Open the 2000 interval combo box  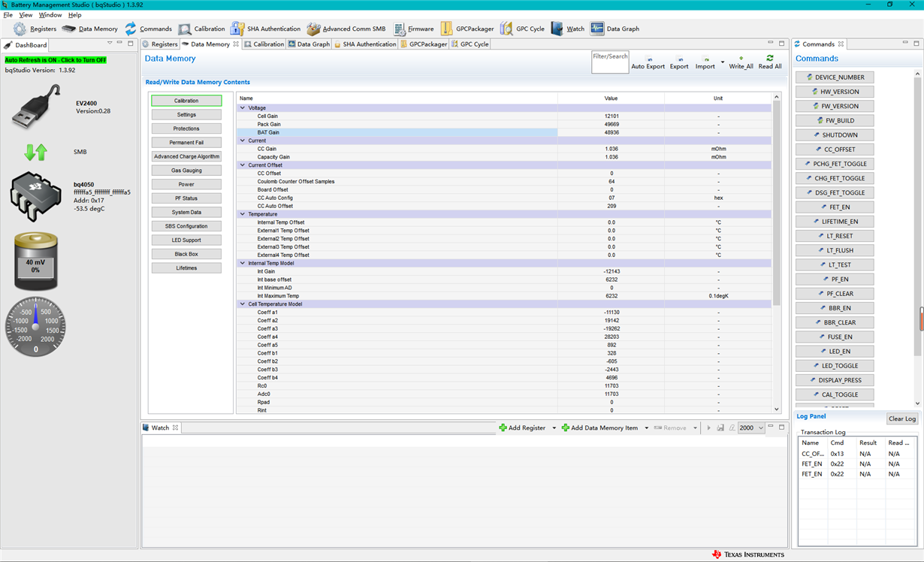(750, 428)
